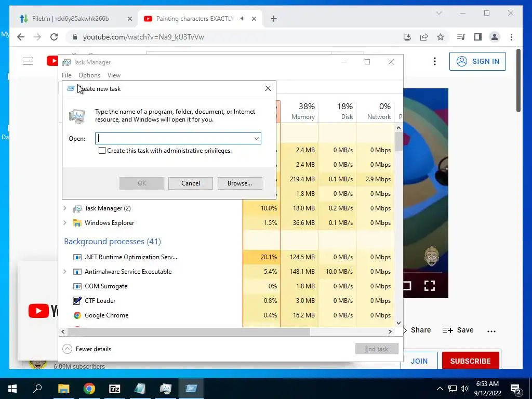
Task: Expand the Windows Explorer row
Action: (65, 222)
